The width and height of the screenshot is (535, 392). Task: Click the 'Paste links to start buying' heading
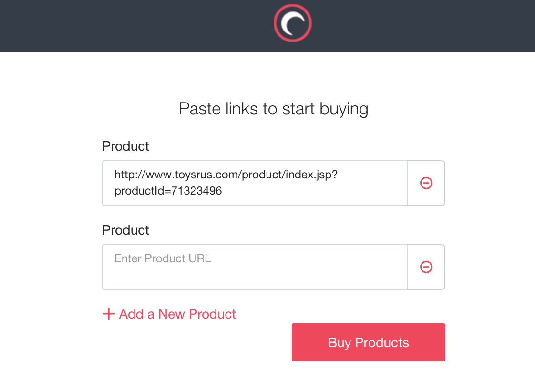point(273,109)
